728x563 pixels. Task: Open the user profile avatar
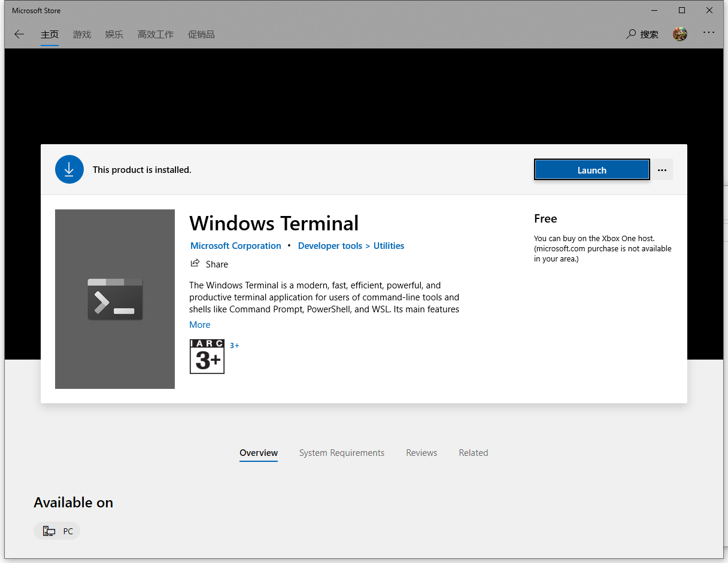click(x=680, y=34)
